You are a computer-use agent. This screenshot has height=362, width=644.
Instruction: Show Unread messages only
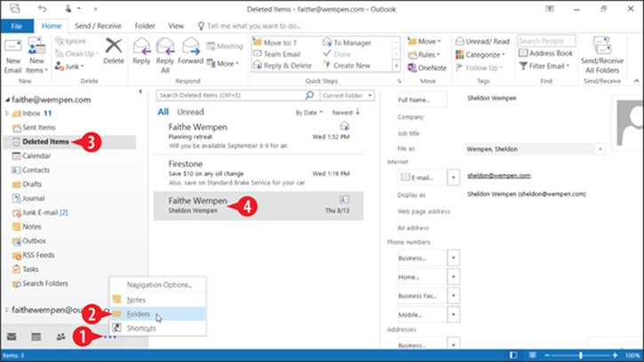tap(190, 112)
